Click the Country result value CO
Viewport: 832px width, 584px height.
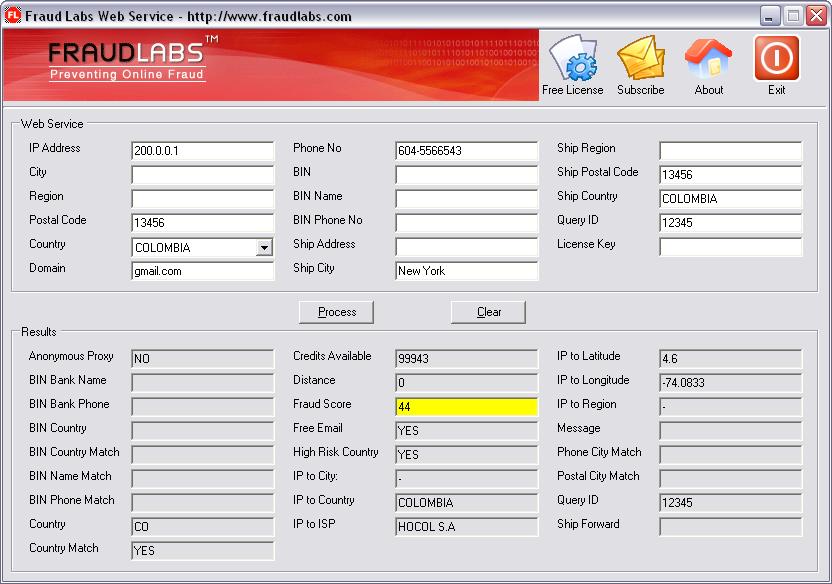pos(202,527)
